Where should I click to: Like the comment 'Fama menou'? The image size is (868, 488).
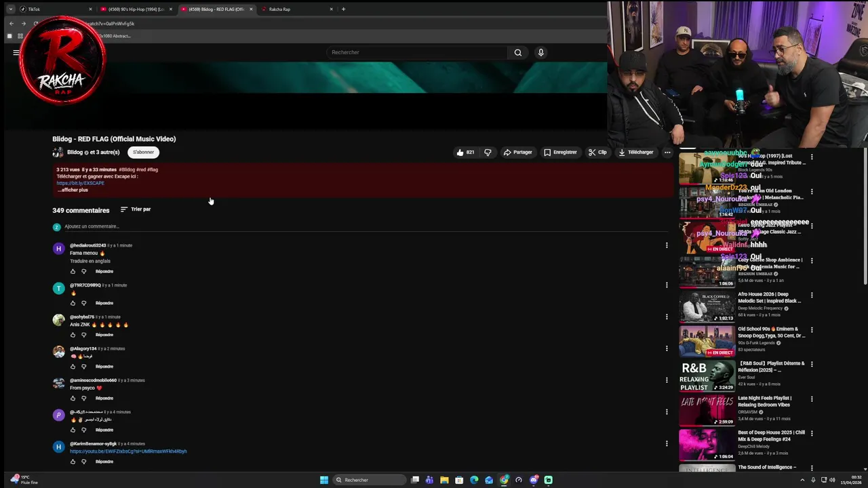73,271
